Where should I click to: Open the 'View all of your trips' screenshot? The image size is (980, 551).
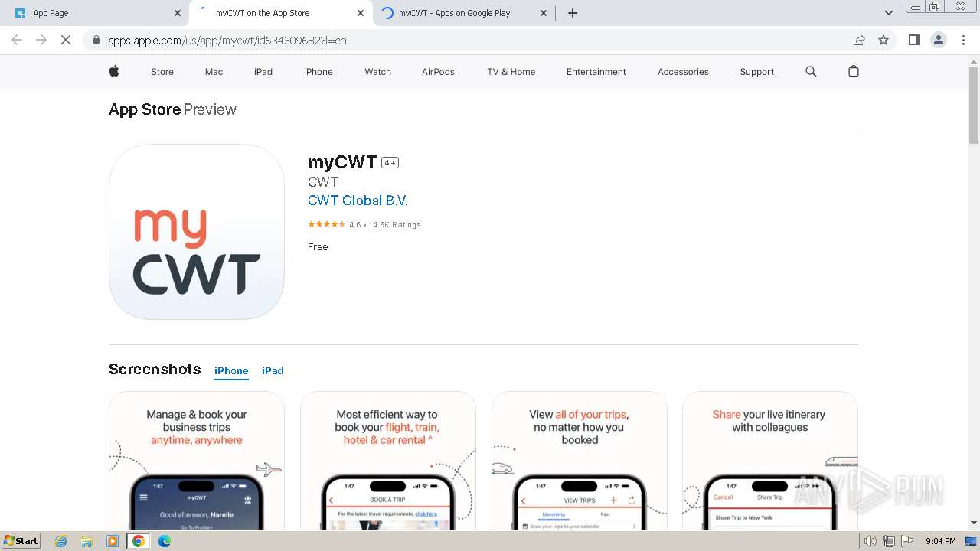click(x=579, y=460)
